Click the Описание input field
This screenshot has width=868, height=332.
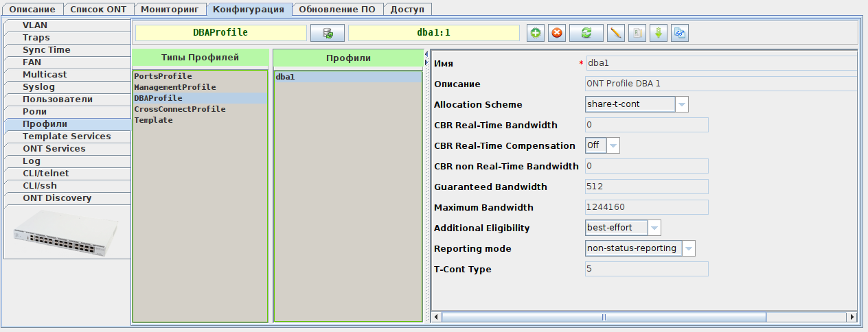click(721, 84)
